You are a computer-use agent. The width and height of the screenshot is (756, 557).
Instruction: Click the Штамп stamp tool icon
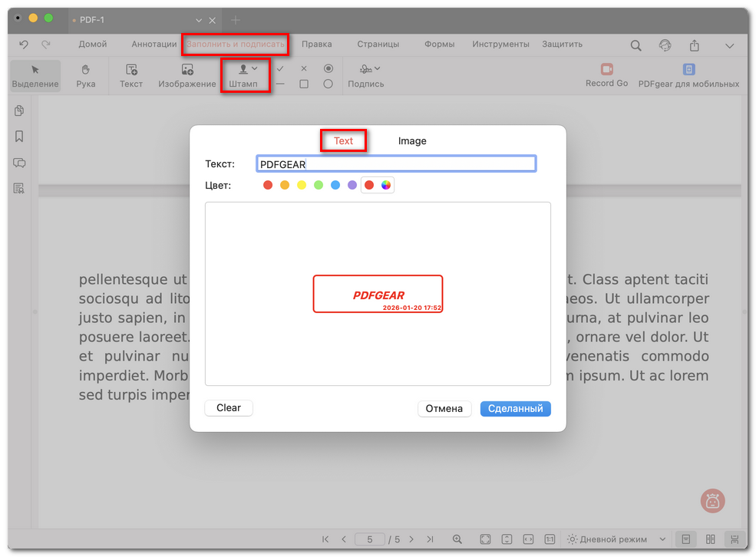coord(243,69)
